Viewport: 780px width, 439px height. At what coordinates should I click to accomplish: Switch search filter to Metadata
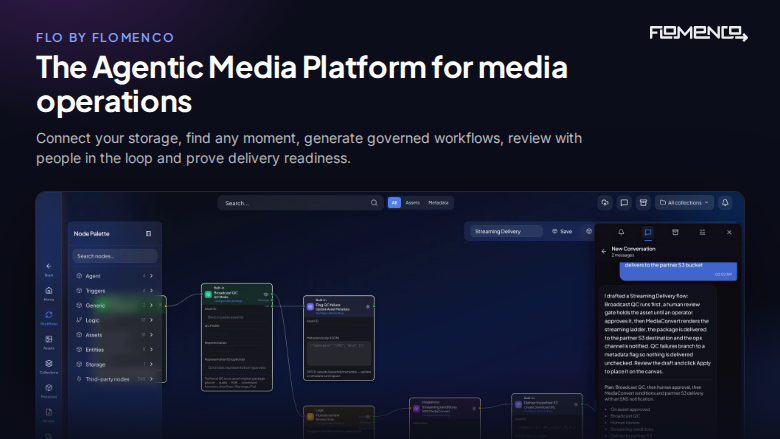438,203
